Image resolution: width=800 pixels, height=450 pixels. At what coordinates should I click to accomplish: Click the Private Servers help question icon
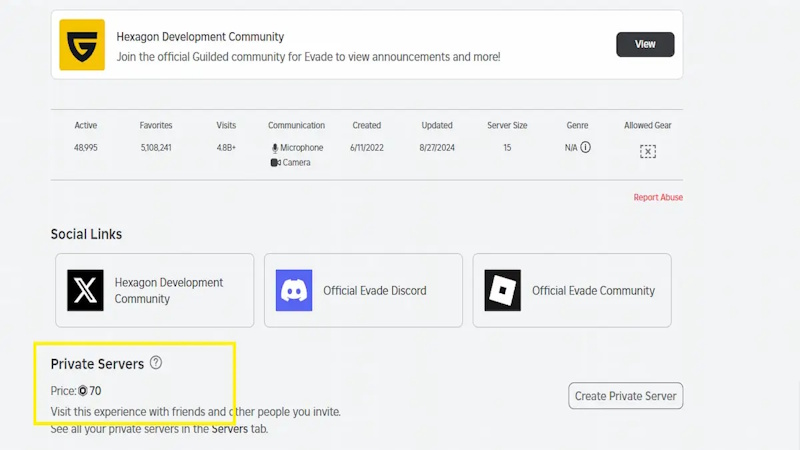point(156,363)
